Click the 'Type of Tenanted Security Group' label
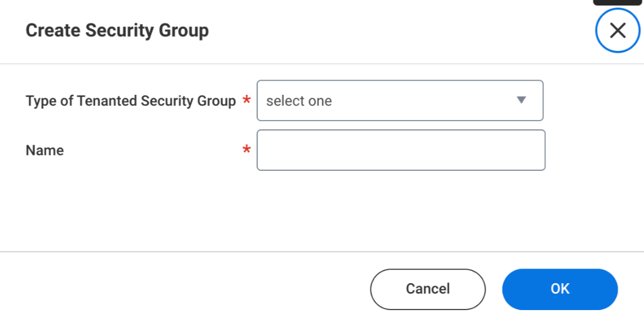Screen dimensions: 644x320 (x=130, y=101)
